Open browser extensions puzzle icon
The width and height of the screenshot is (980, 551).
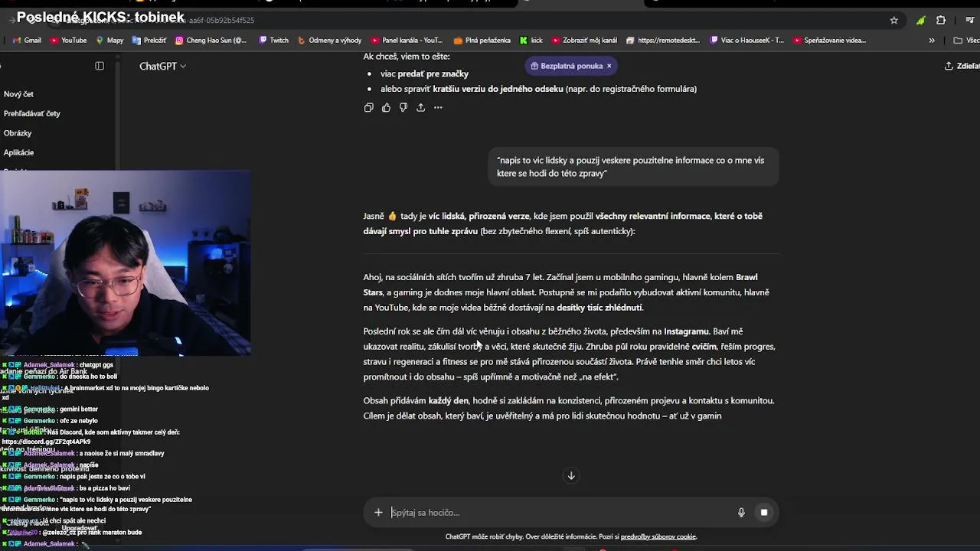point(941,21)
